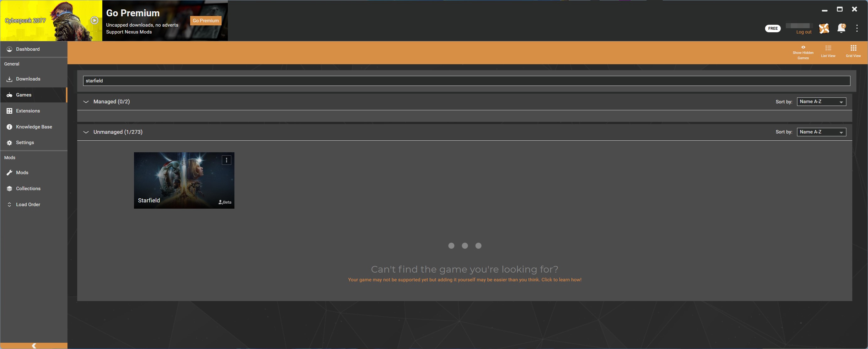Click the Extensions sidebar icon
The width and height of the screenshot is (868, 349).
tap(9, 111)
